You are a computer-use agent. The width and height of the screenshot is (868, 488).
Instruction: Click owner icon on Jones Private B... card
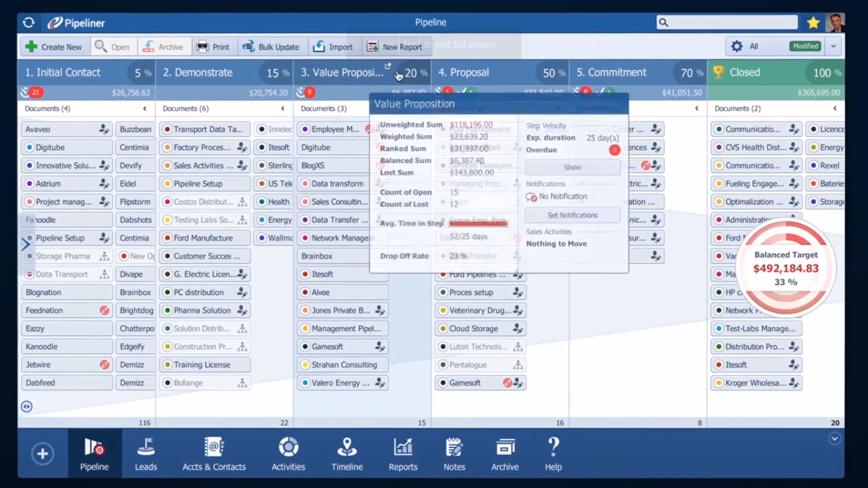coord(380,310)
